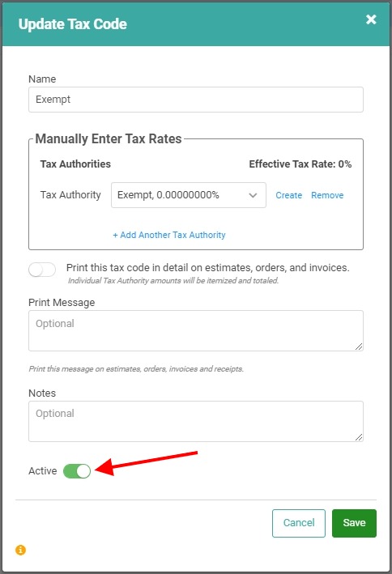Click the Manually Enter Tax Rates heading

[x=109, y=138]
